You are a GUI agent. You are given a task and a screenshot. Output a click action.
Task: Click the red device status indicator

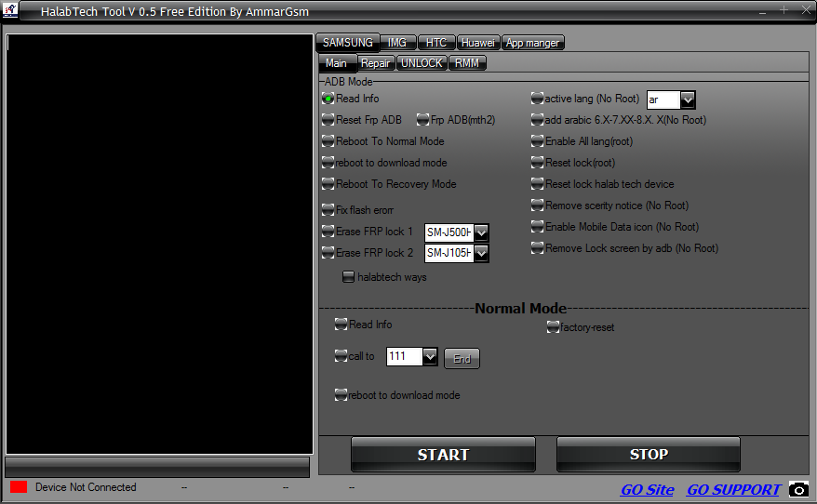coord(19,487)
